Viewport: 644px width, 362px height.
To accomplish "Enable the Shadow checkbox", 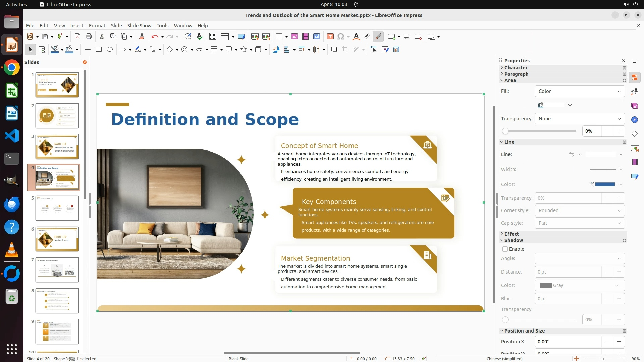I will (x=505, y=249).
